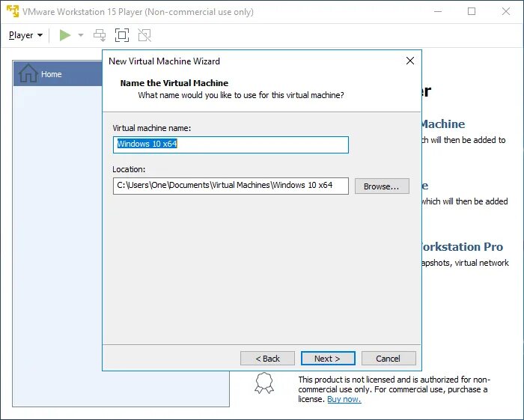
Task: Click the VMware Workstation app icon
Action: coord(13,11)
